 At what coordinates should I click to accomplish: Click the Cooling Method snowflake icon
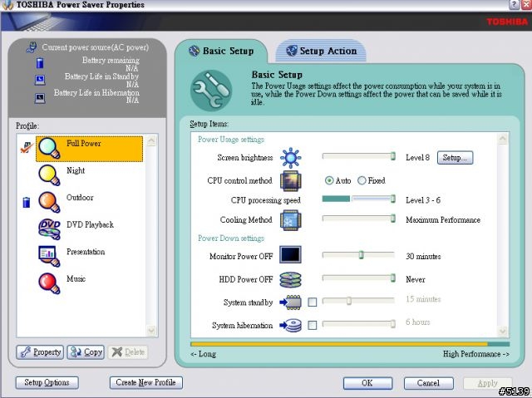(x=290, y=220)
